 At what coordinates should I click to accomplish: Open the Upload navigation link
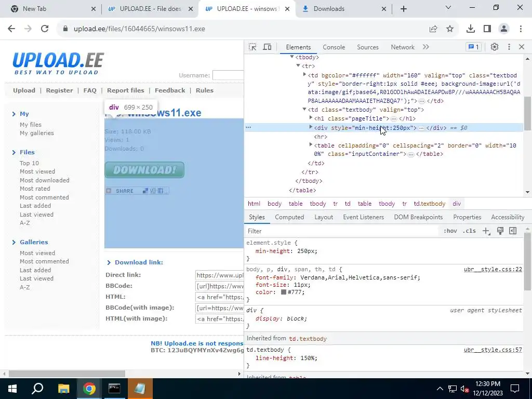tap(24, 90)
